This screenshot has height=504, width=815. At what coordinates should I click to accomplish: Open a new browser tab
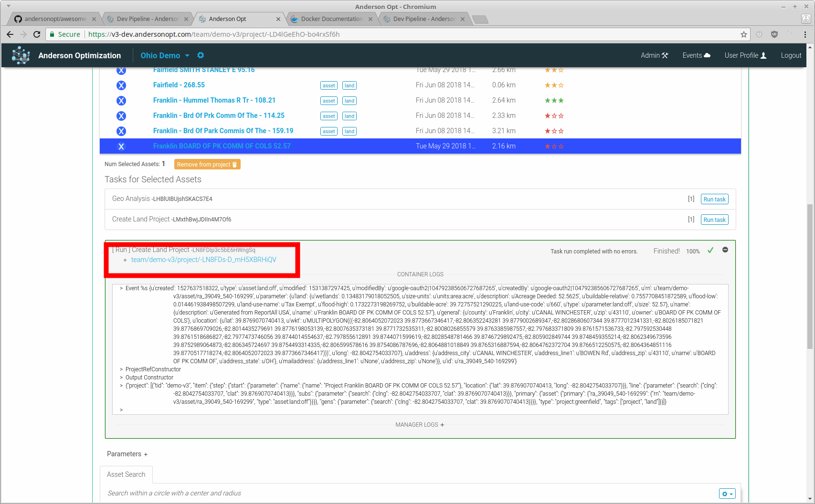point(480,19)
